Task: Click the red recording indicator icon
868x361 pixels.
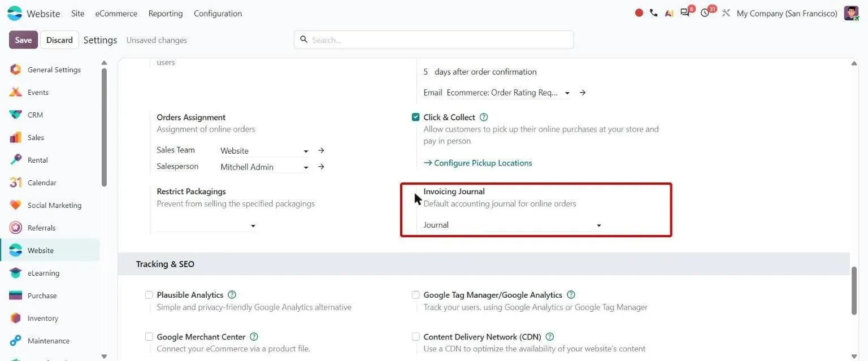Action: [x=639, y=13]
